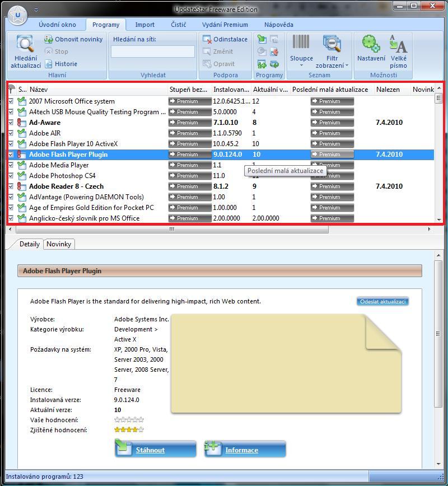
Task: Click the bottom-left green icon in Programy group
Action: click(262, 64)
